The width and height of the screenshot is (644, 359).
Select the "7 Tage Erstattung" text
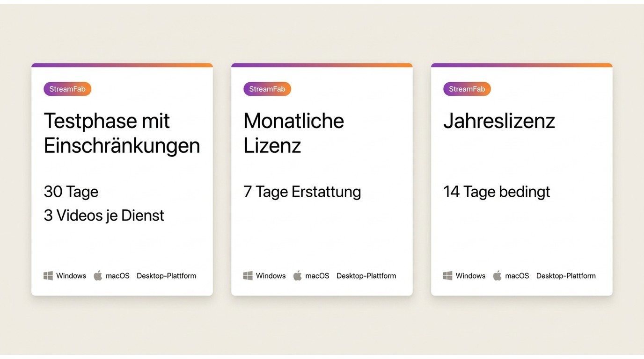302,192
